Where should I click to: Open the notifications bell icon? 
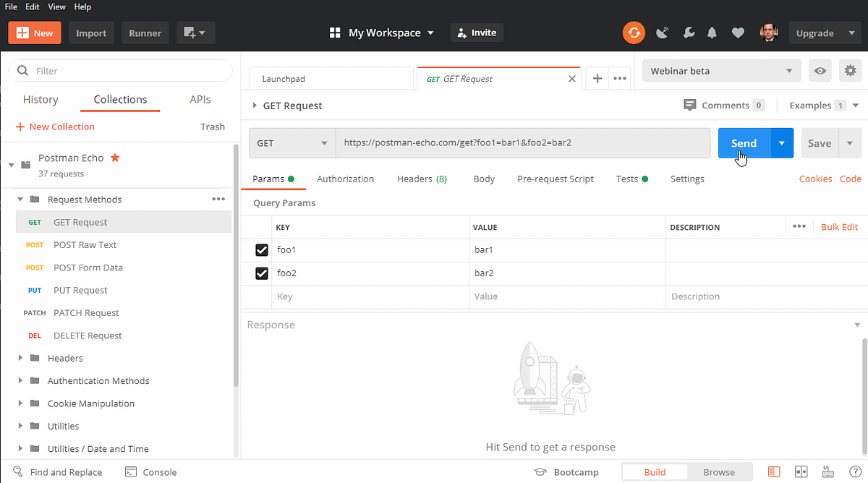712,33
